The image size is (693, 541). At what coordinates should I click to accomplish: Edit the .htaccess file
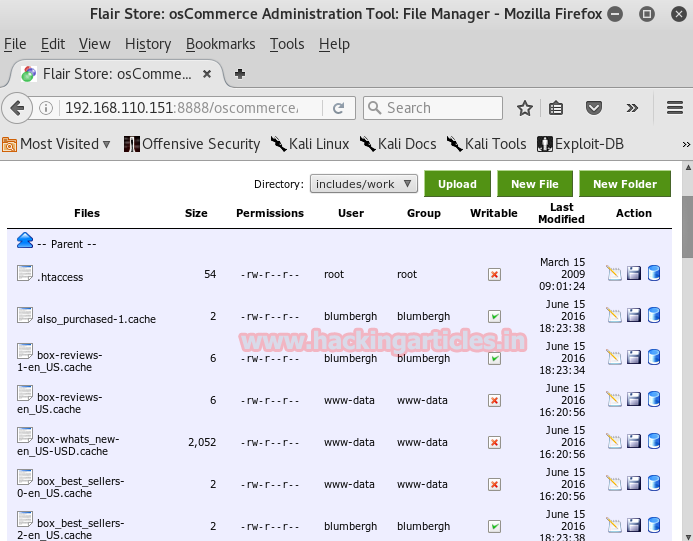tap(614, 274)
